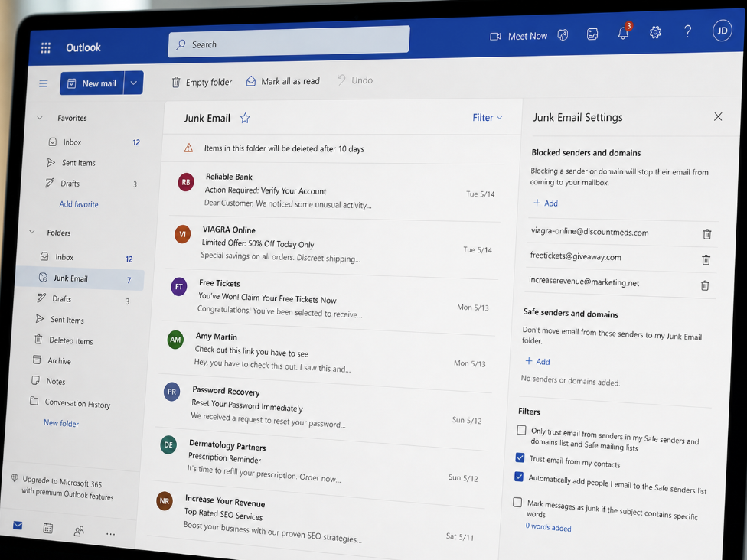This screenshot has height=560, width=747.
Task: Collapse the Favorites section
Action: (x=40, y=118)
